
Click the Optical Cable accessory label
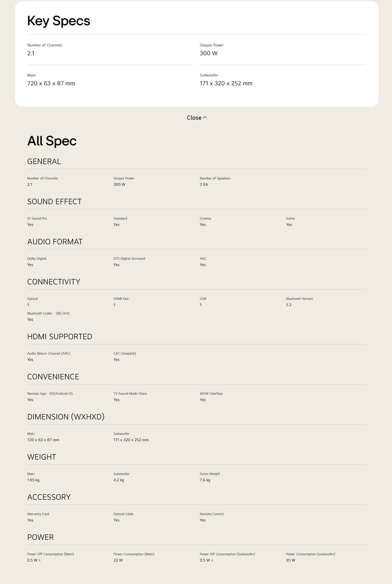[x=123, y=514]
